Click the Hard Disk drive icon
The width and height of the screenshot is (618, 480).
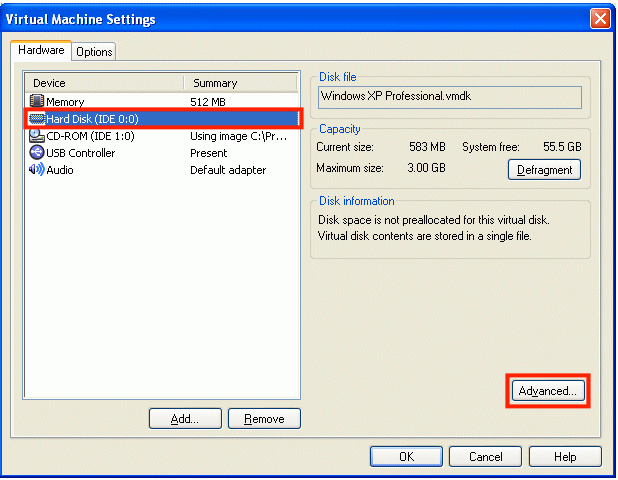tap(37, 119)
